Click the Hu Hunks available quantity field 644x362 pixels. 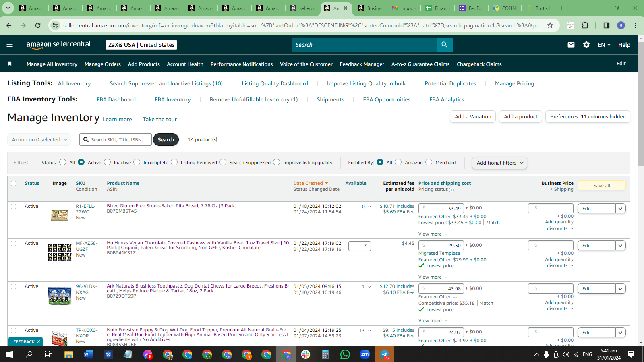[x=360, y=246]
